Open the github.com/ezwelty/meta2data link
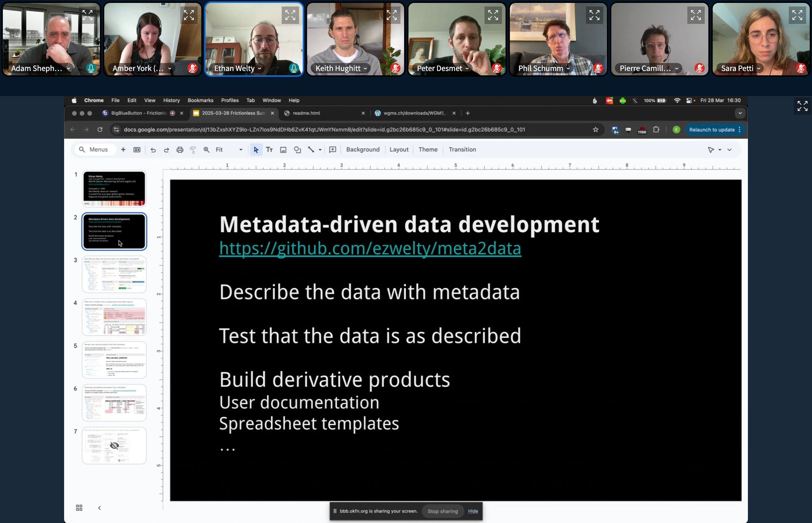Image resolution: width=812 pixels, height=523 pixels. coord(370,248)
